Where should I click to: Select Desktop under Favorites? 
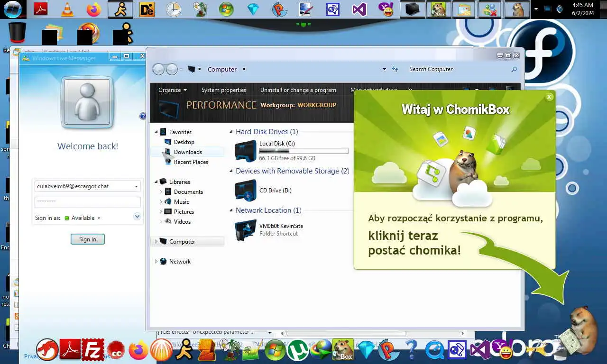(x=184, y=142)
